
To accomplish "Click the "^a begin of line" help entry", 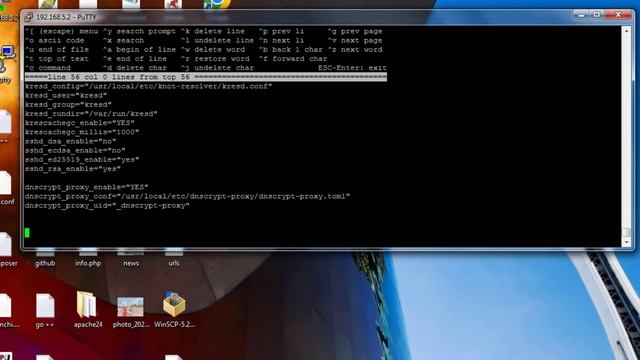I will click(x=139, y=49).
